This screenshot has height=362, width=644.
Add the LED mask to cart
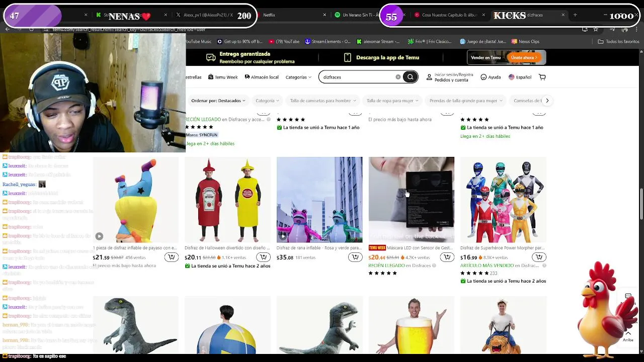coord(447,257)
